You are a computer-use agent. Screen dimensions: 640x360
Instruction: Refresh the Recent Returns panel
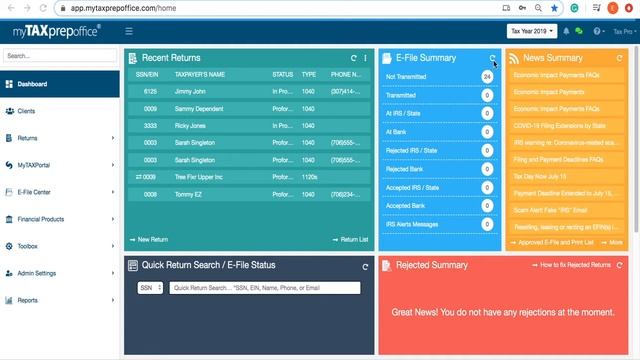tap(353, 58)
